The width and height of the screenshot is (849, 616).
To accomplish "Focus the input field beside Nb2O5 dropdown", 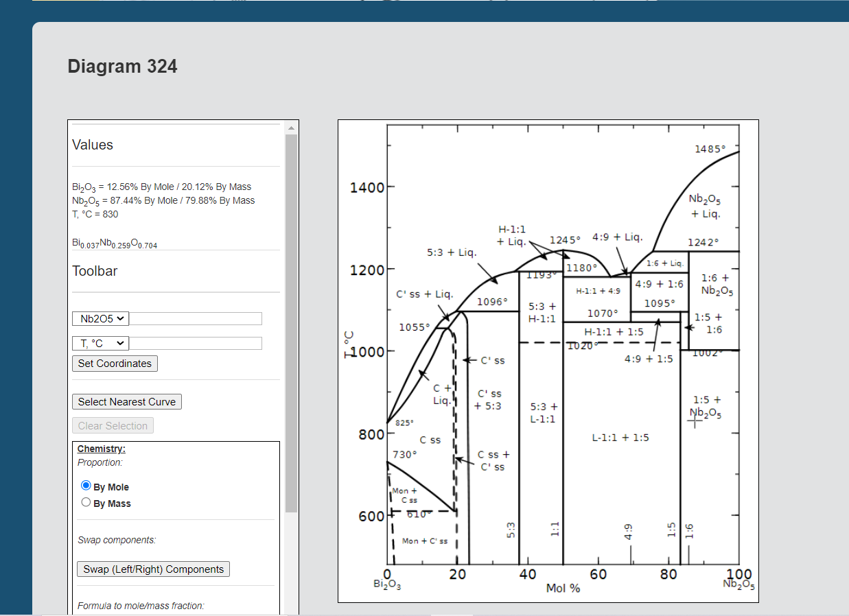I will tap(196, 318).
